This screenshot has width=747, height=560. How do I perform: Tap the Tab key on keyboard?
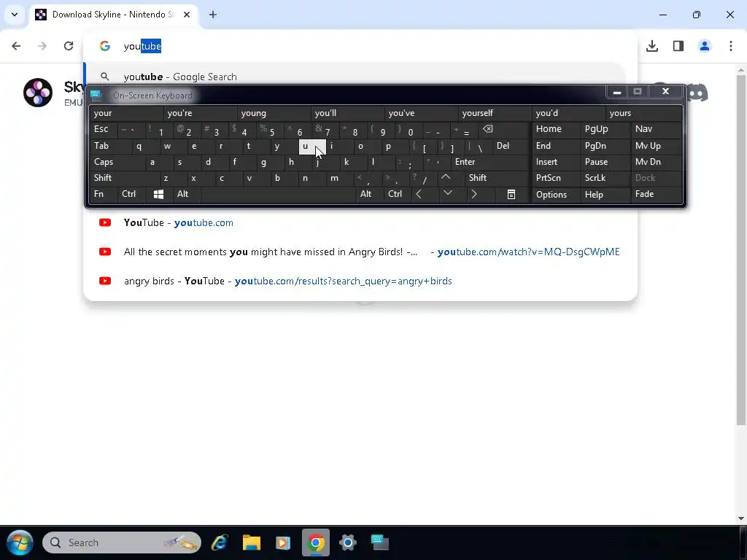(110, 146)
